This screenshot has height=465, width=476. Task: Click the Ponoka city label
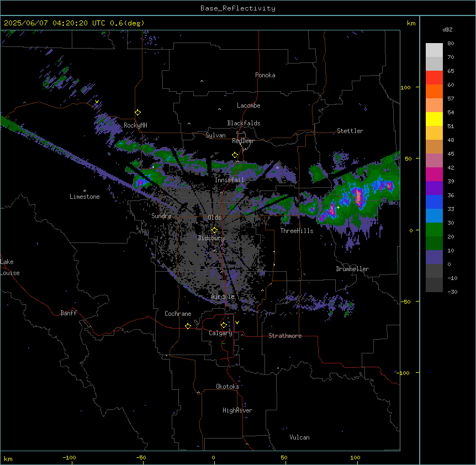(x=265, y=75)
